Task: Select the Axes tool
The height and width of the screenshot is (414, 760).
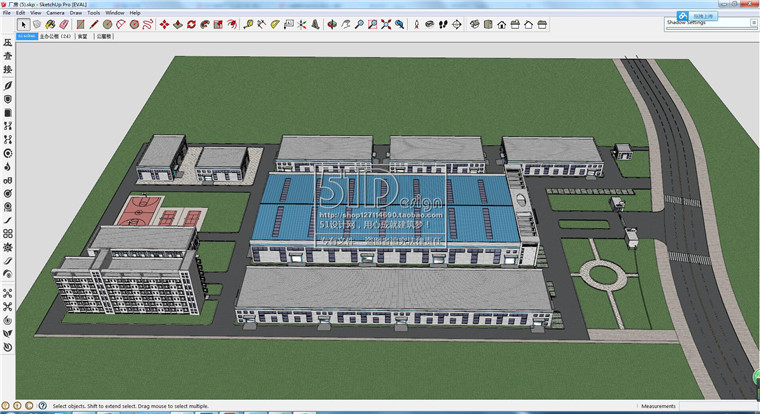Action: [302, 24]
